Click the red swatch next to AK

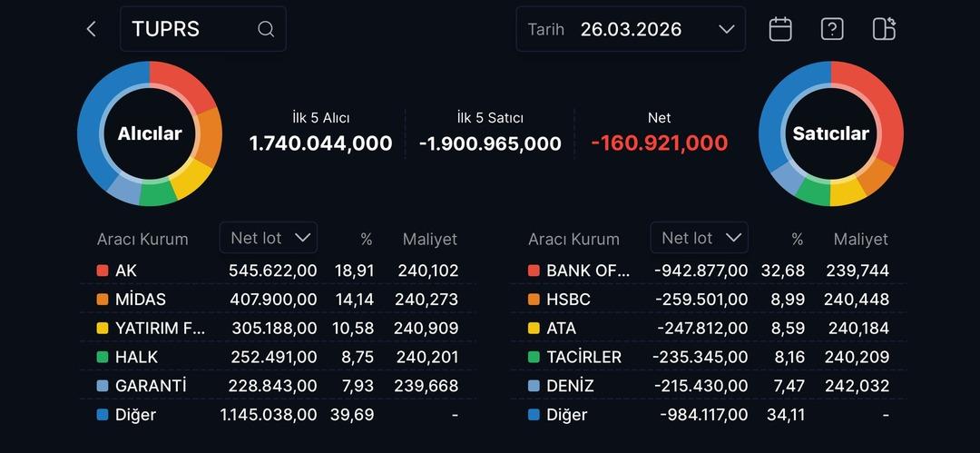point(103,271)
